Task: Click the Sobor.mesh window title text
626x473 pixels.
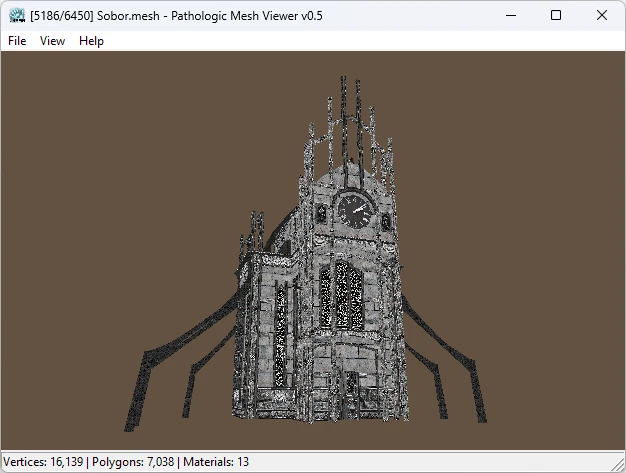Action: point(176,16)
